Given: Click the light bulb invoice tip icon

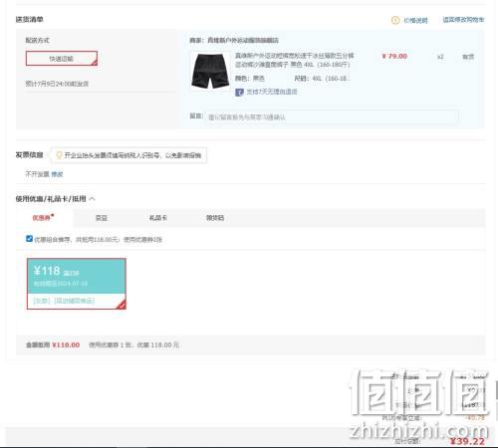Looking at the screenshot, I should (59, 155).
